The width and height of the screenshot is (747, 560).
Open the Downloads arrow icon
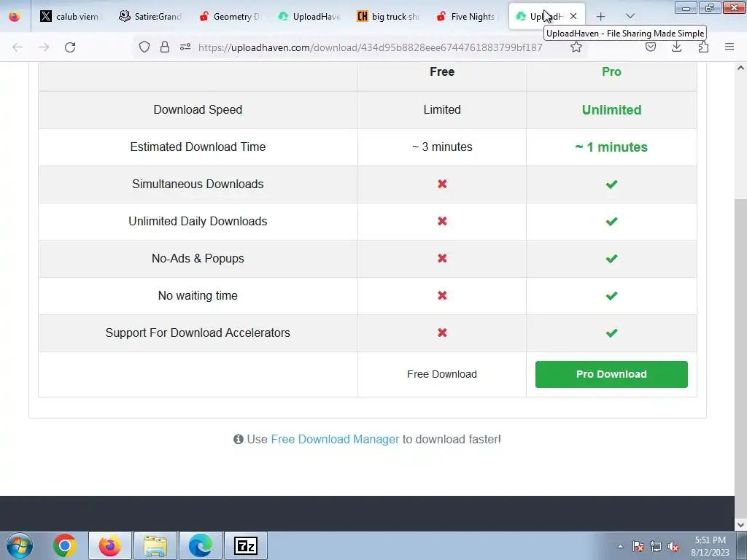tap(676, 47)
